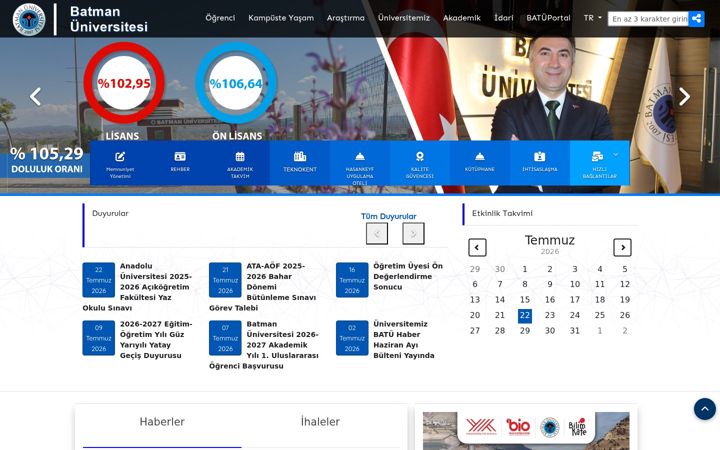The height and width of the screenshot is (450, 720).
Task: Show next announcements page
Action: [x=413, y=234]
